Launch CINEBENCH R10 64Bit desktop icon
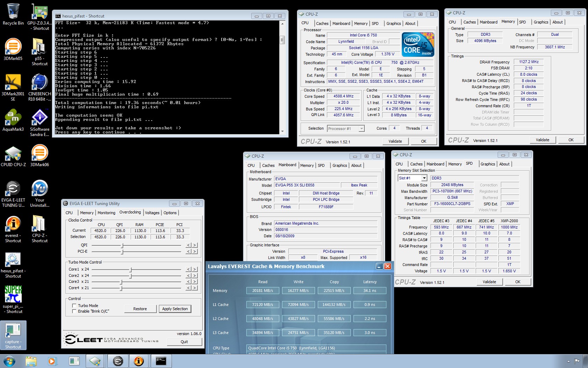This screenshot has height=368, width=588. click(40, 87)
